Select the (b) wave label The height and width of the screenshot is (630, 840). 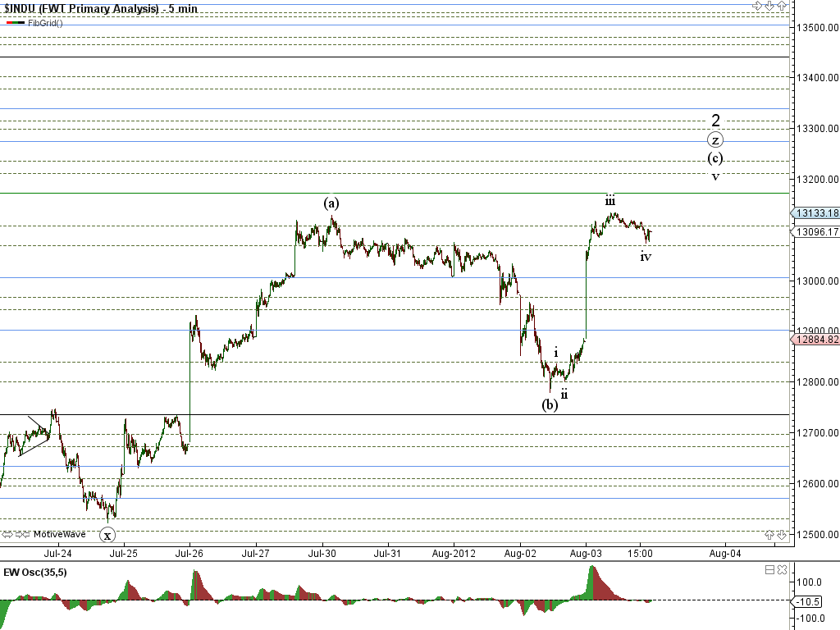(x=550, y=404)
